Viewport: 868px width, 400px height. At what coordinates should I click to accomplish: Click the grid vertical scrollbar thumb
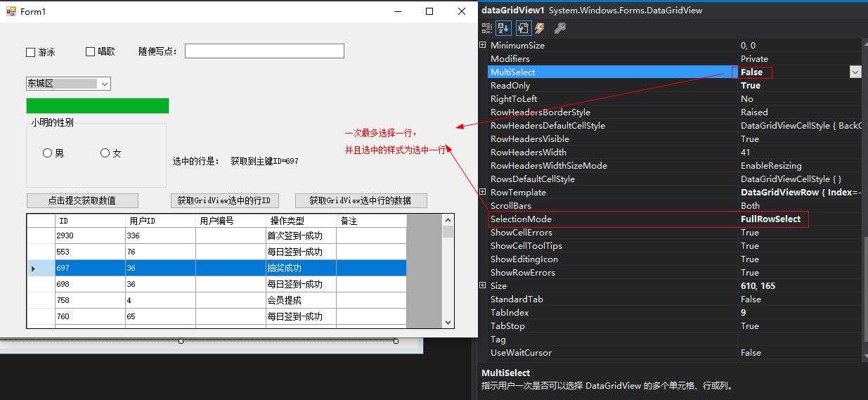click(x=448, y=232)
